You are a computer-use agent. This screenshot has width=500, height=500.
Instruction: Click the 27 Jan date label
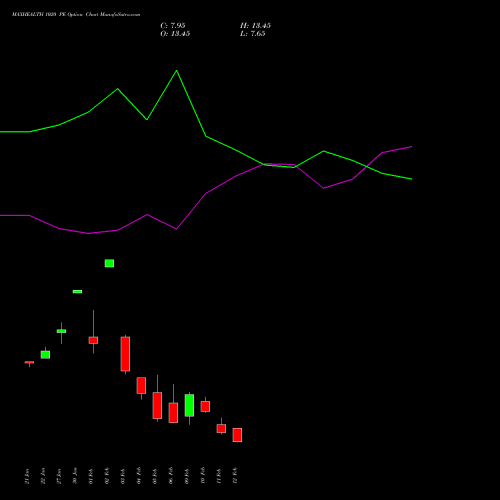[59, 476]
